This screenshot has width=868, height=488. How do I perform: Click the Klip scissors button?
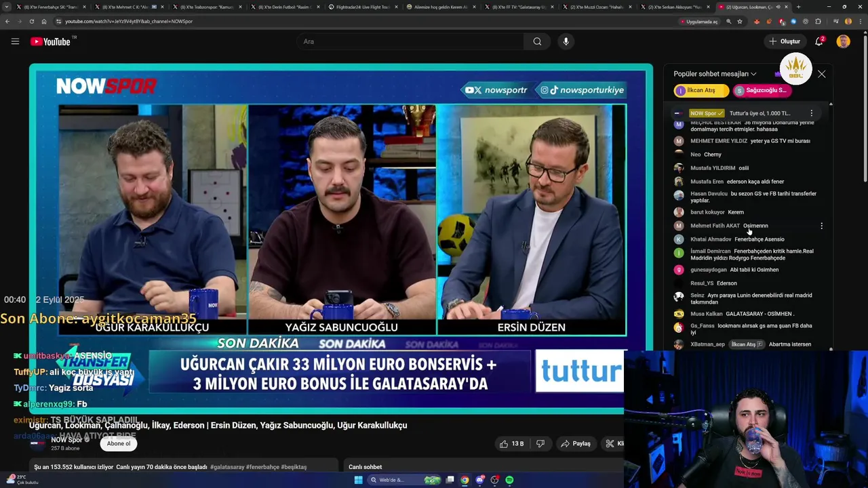coord(614,443)
